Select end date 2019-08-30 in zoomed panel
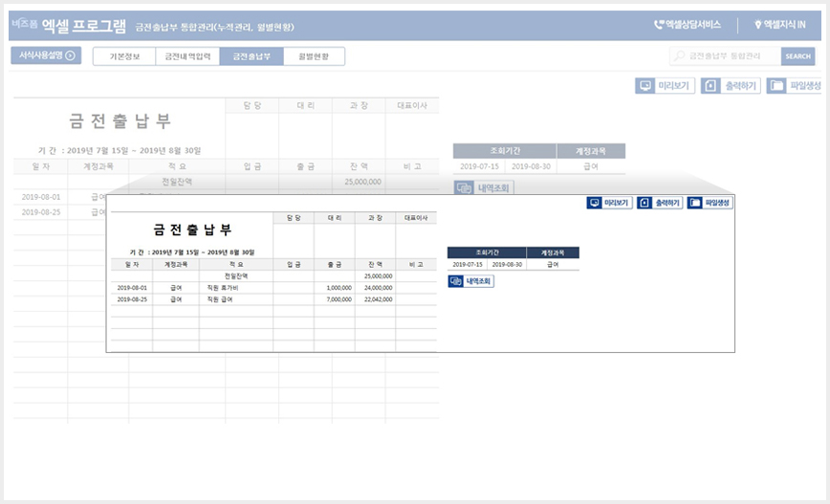The image size is (830, 504). [507, 264]
